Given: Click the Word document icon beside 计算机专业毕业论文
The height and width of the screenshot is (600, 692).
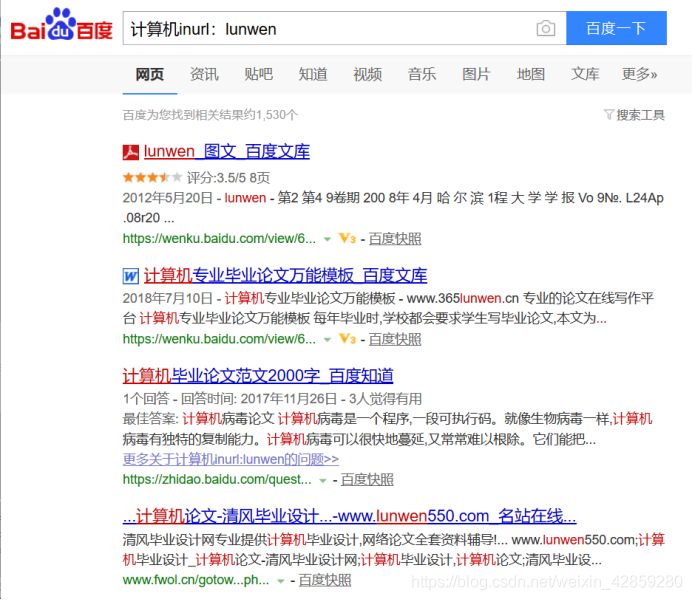Looking at the screenshot, I should point(131,276).
